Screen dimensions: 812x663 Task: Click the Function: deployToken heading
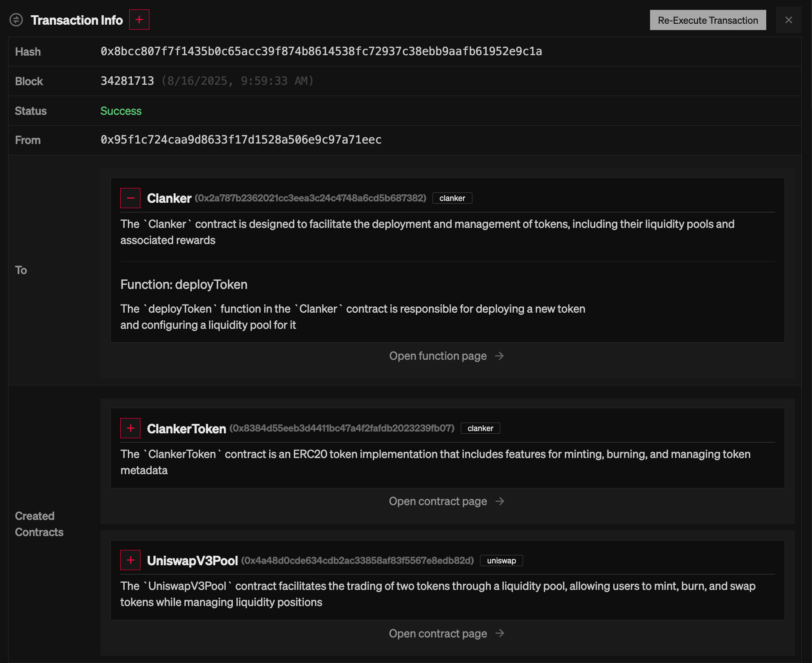184,284
